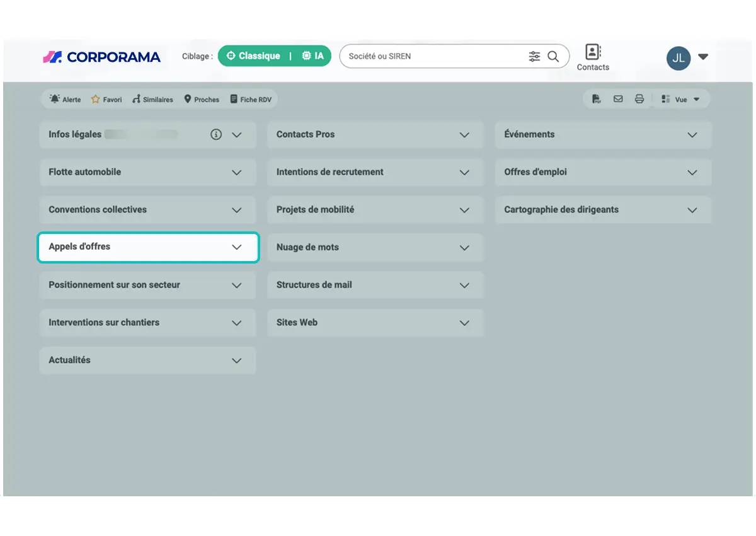Viewport: 756px width, 536px height.
Task: Expand Interventions sur chantiers section
Action: [147, 323]
